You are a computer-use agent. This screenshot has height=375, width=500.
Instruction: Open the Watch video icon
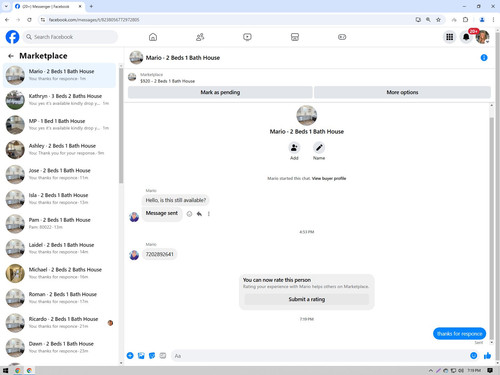[247, 37]
